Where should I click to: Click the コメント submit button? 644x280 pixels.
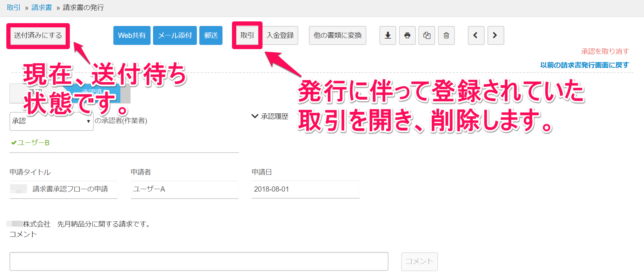tap(419, 261)
